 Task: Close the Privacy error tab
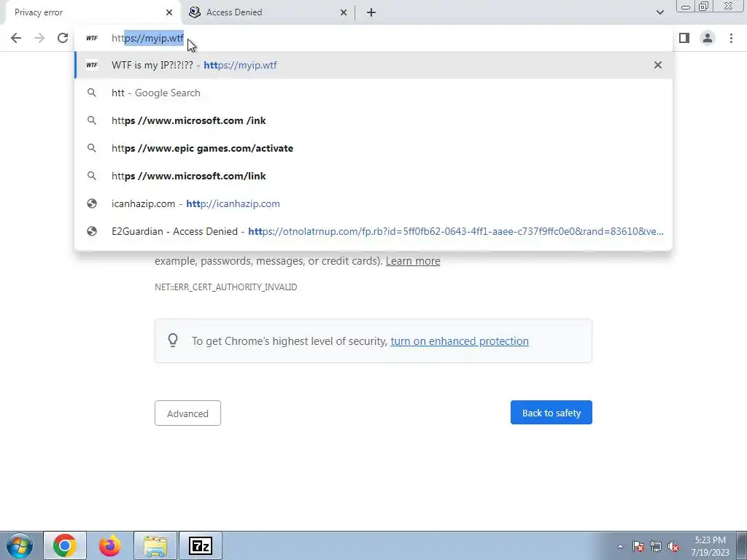[x=169, y=12]
